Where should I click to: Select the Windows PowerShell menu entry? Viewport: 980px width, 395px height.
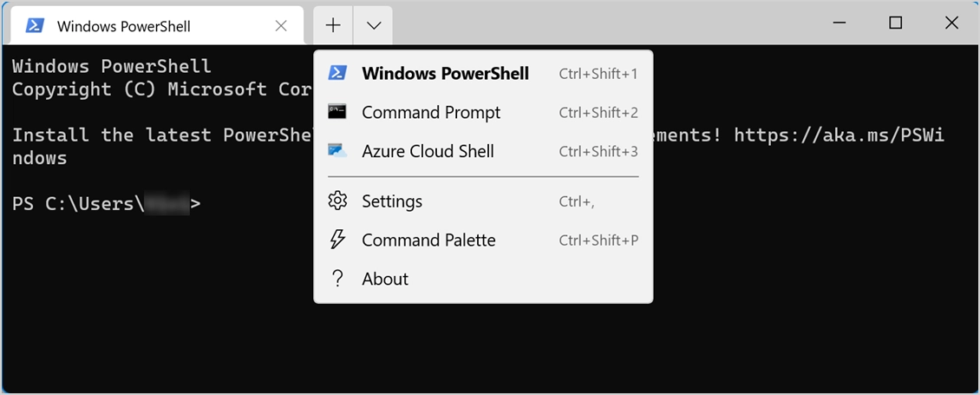[x=445, y=74]
